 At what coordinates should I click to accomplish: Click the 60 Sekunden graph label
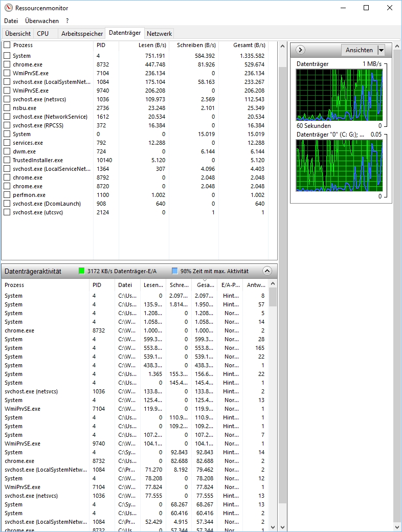pos(314,125)
